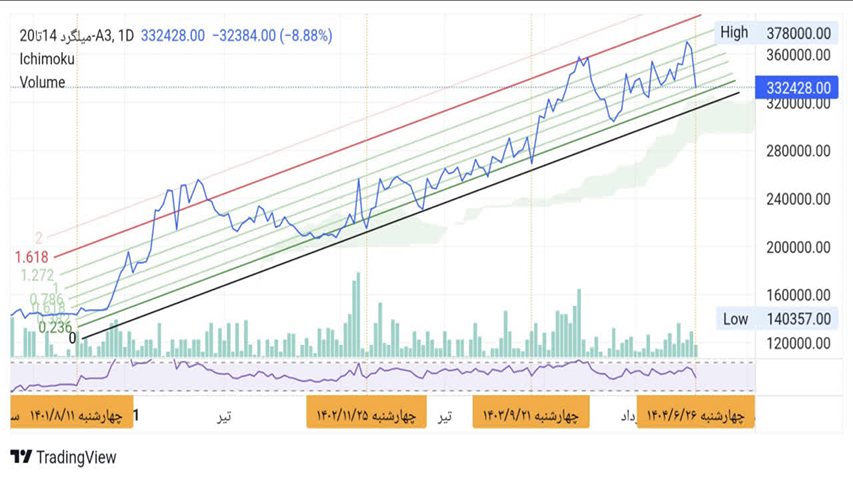
Task: Click the High price label tag
Action: click(x=734, y=32)
